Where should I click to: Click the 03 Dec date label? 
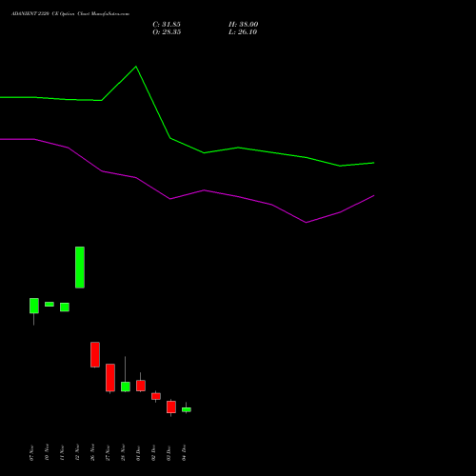[x=169, y=453]
